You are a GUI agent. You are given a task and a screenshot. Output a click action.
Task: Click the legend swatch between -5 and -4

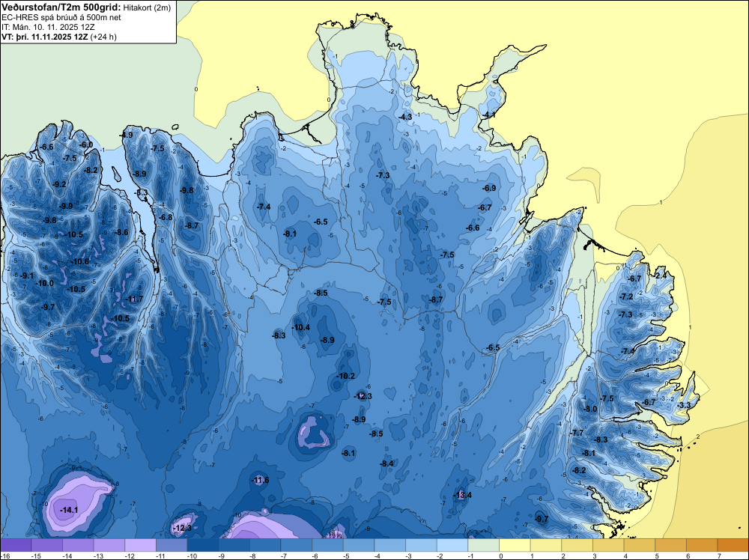pyautogui.click(x=359, y=545)
